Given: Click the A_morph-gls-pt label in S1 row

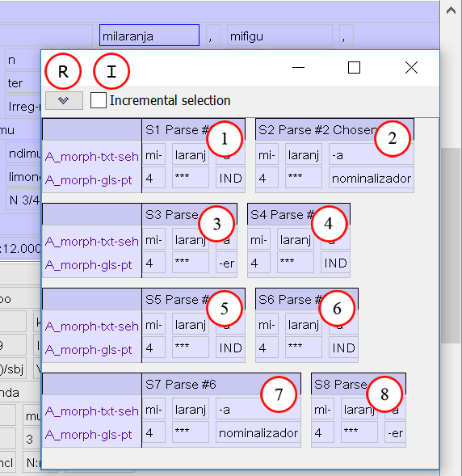Looking at the screenshot, I should click(x=88, y=180).
